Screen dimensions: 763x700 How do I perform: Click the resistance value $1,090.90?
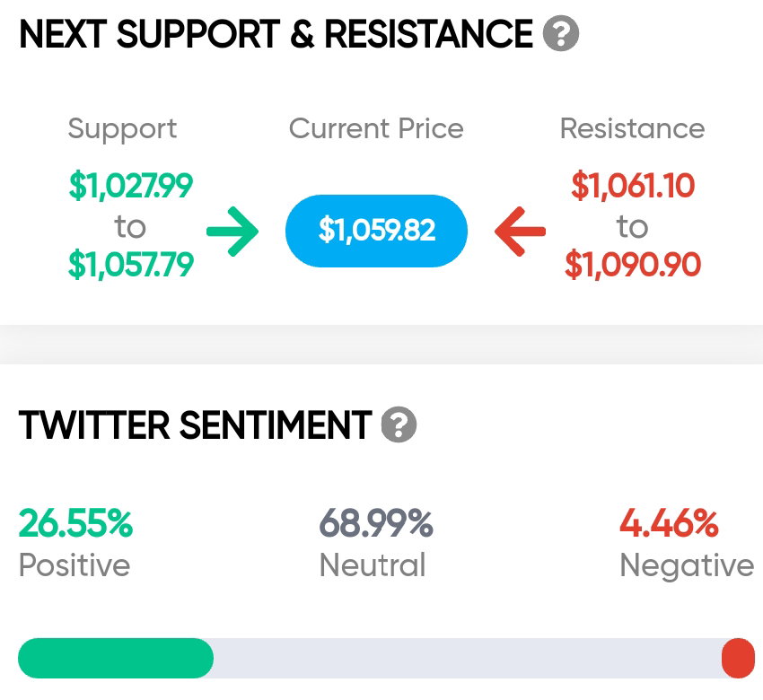point(633,265)
